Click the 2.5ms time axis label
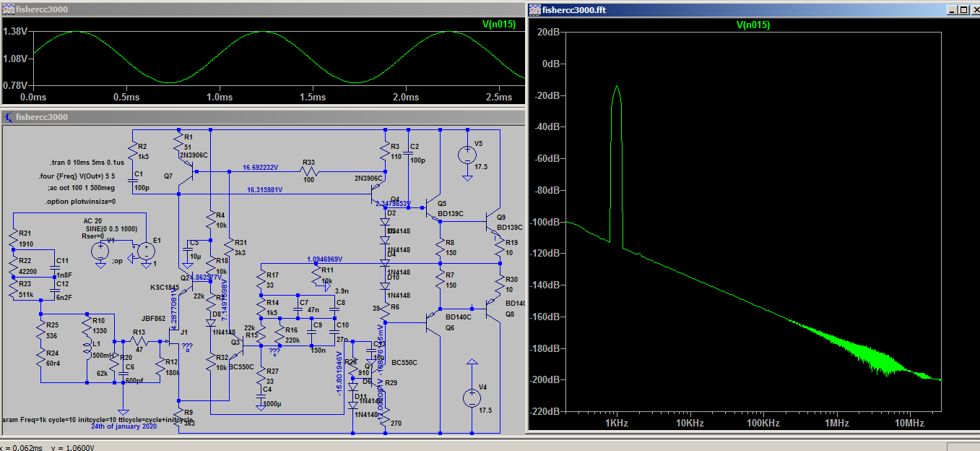This screenshot has height=451, width=980. (x=498, y=97)
